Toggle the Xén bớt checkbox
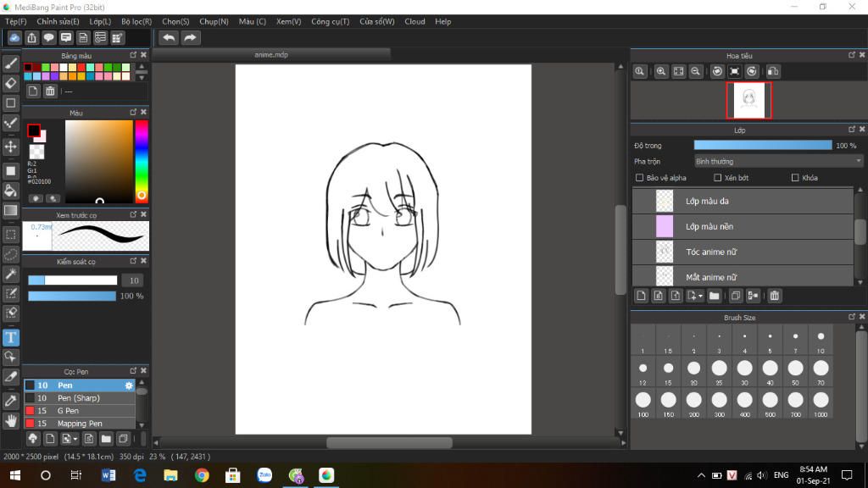Image resolution: width=868 pixels, height=488 pixels. coord(718,178)
